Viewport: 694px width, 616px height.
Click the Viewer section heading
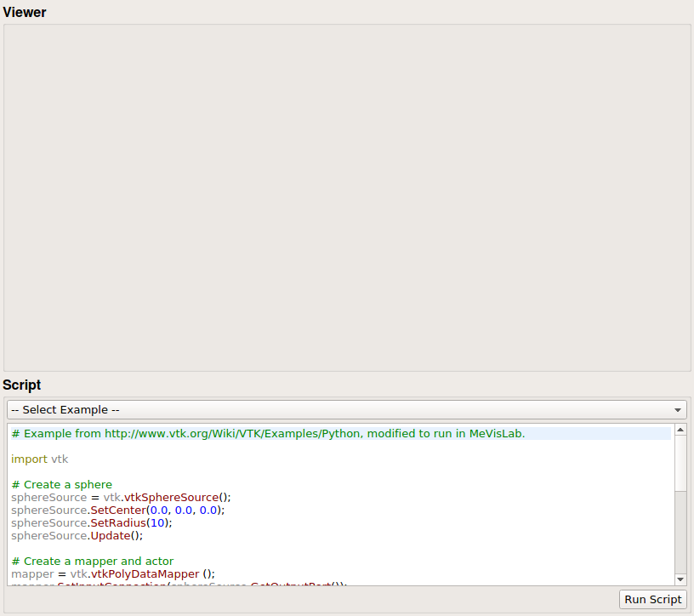(x=25, y=12)
